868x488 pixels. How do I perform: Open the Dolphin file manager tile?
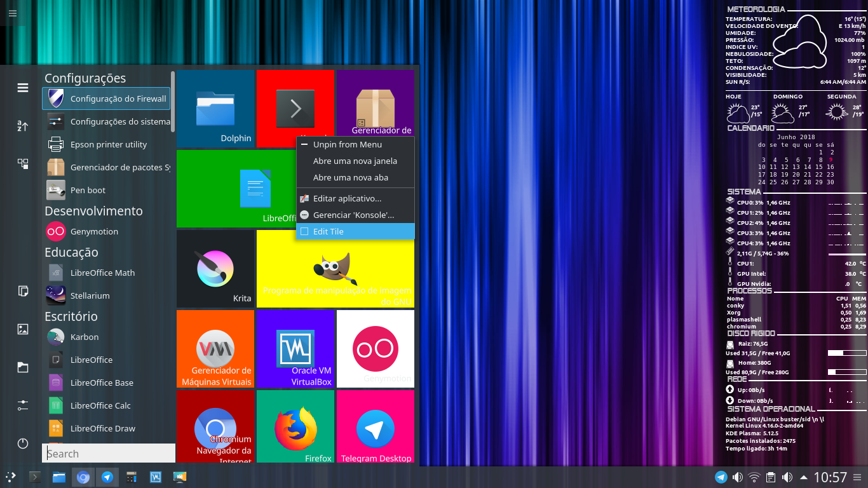(x=215, y=108)
